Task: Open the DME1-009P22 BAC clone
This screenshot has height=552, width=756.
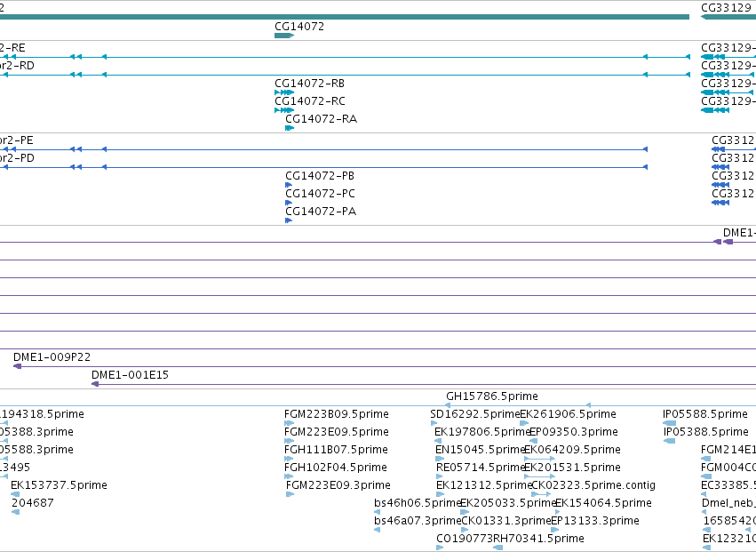Action: (x=52, y=357)
